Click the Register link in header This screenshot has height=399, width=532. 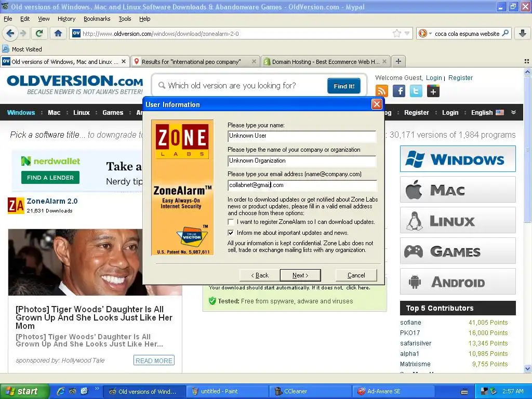[x=460, y=78]
